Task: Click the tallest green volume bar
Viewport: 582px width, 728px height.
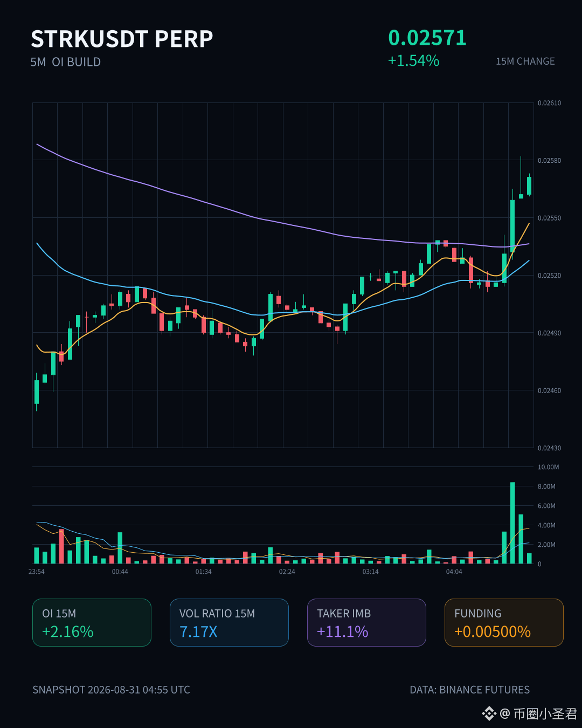Action: (x=512, y=523)
